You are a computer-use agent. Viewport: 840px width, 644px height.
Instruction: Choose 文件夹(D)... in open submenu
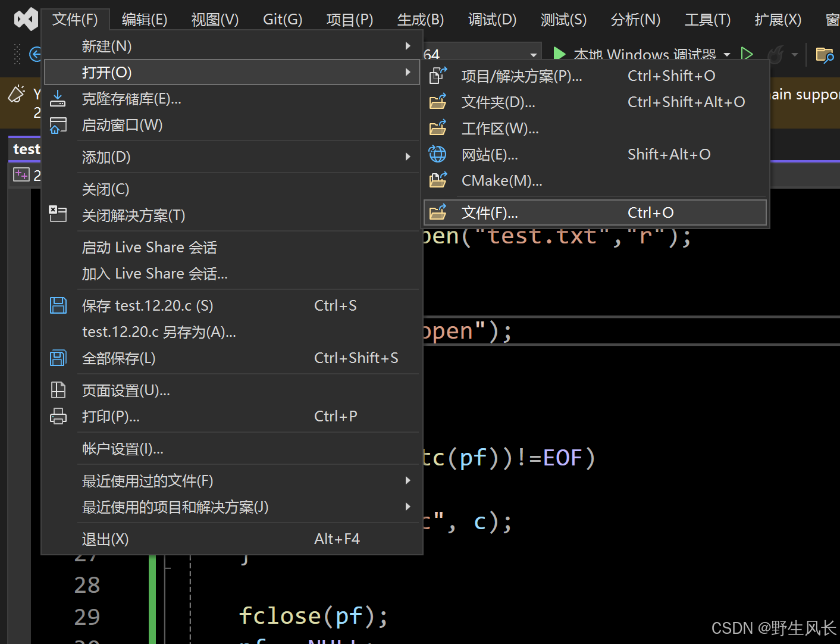595,102
